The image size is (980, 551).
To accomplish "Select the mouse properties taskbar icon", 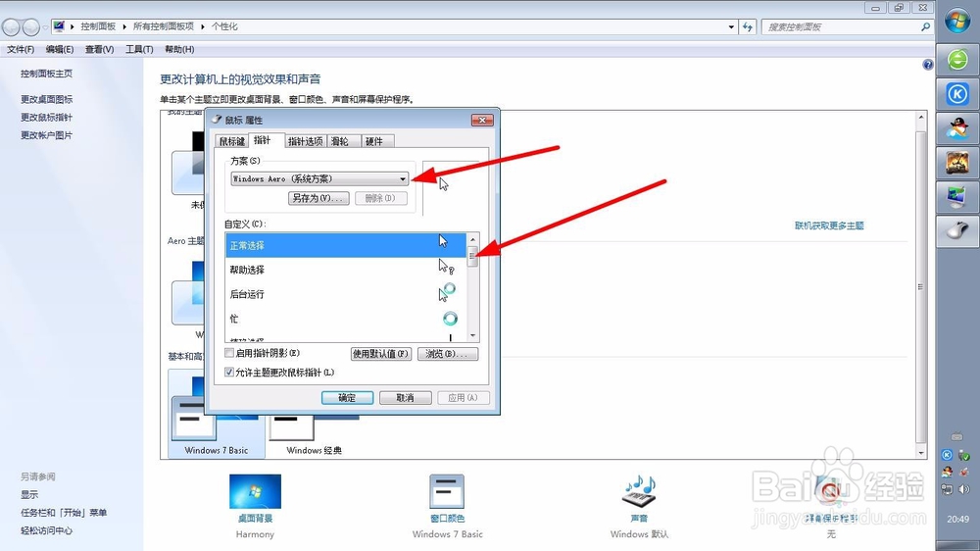I will [956, 231].
